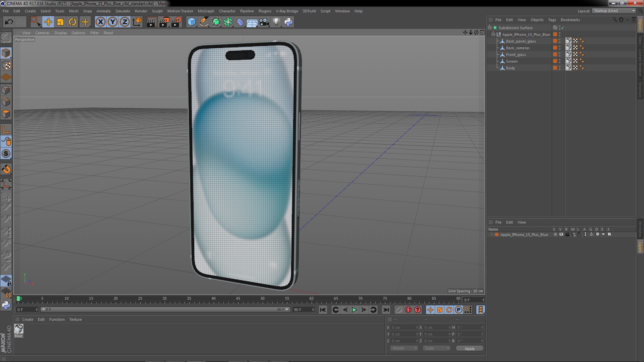Open Python script icon in top toolbar

click(x=288, y=22)
